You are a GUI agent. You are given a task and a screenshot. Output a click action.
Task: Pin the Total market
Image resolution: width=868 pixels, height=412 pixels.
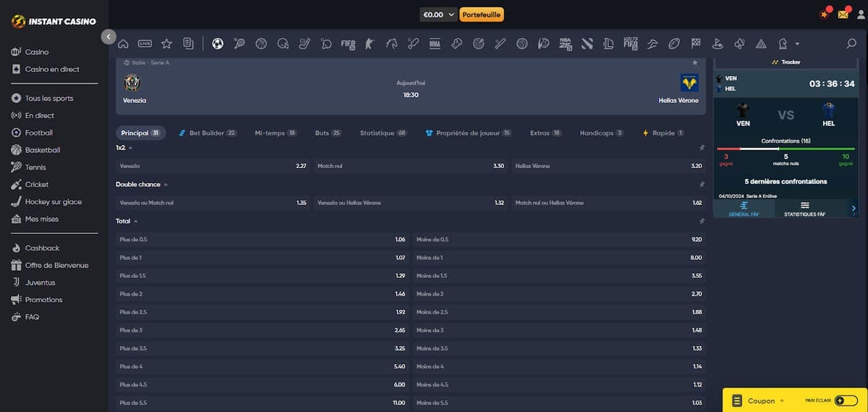click(701, 221)
